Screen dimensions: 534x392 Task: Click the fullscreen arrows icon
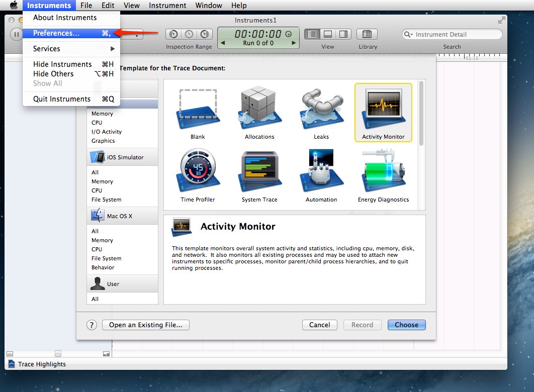pyautogui.click(x=501, y=21)
